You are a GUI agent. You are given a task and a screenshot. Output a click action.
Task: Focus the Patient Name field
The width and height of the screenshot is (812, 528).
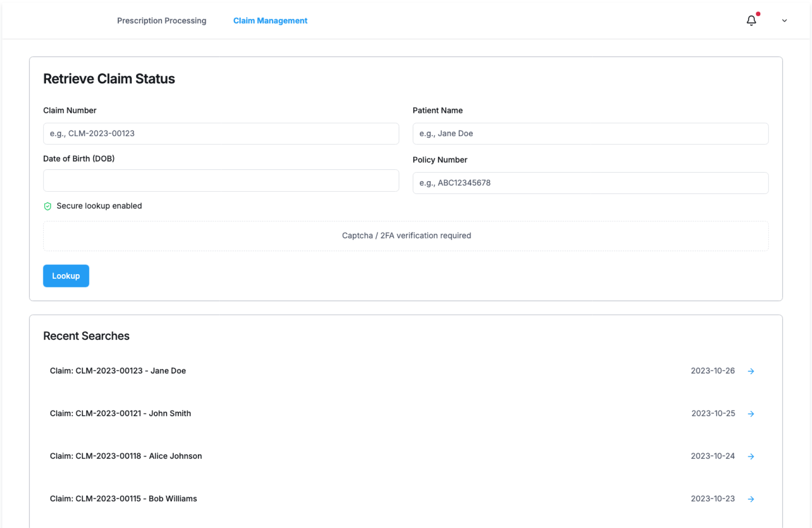click(x=590, y=134)
